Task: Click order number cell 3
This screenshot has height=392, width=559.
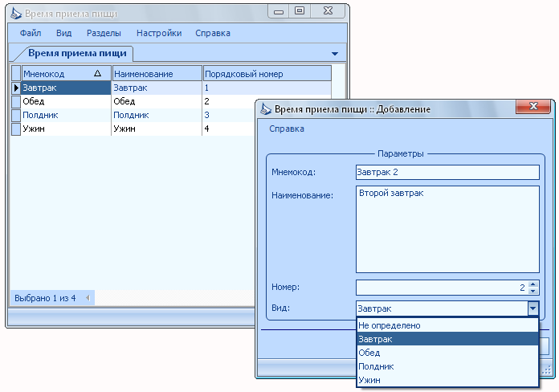Action: pyautogui.click(x=229, y=115)
